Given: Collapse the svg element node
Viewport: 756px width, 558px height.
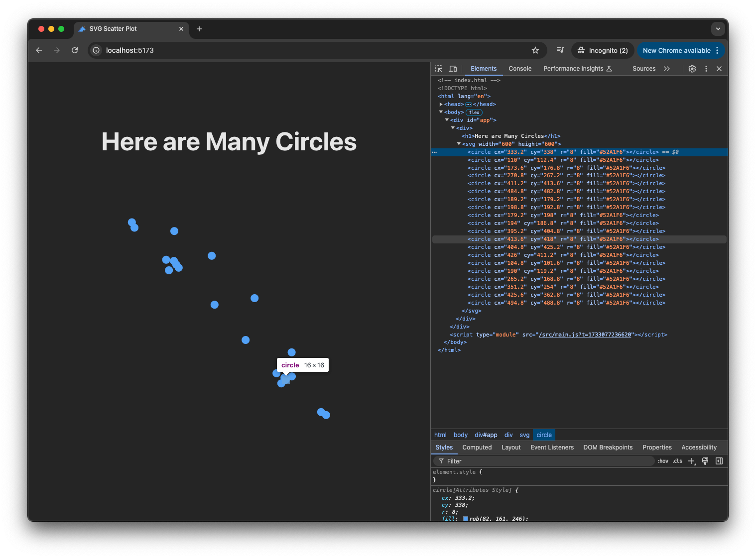Looking at the screenshot, I should [x=459, y=144].
